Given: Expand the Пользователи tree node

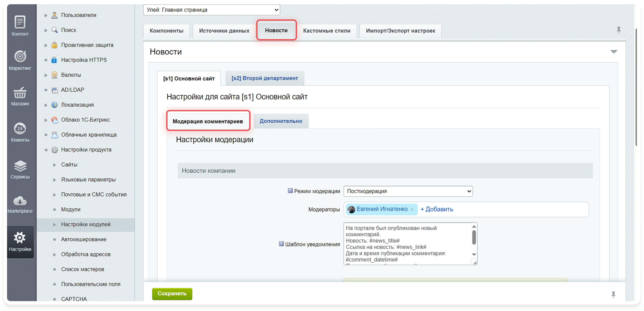Looking at the screenshot, I should (x=46, y=15).
